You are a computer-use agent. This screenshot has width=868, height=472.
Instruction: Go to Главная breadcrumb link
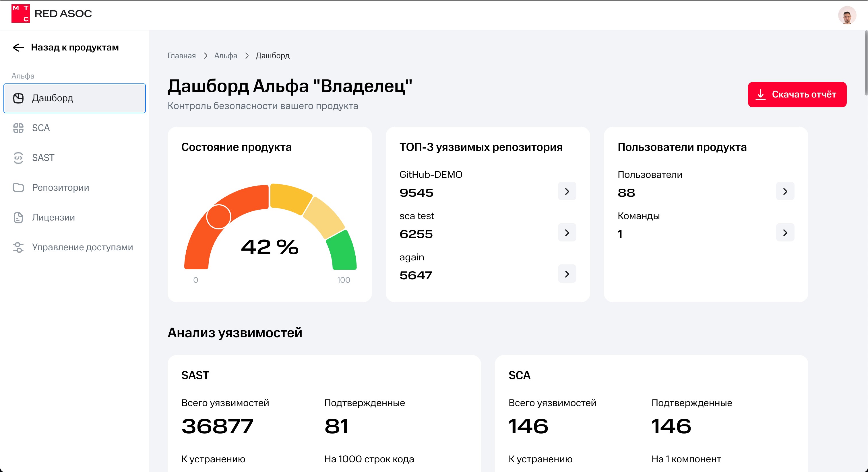pos(181,56)
